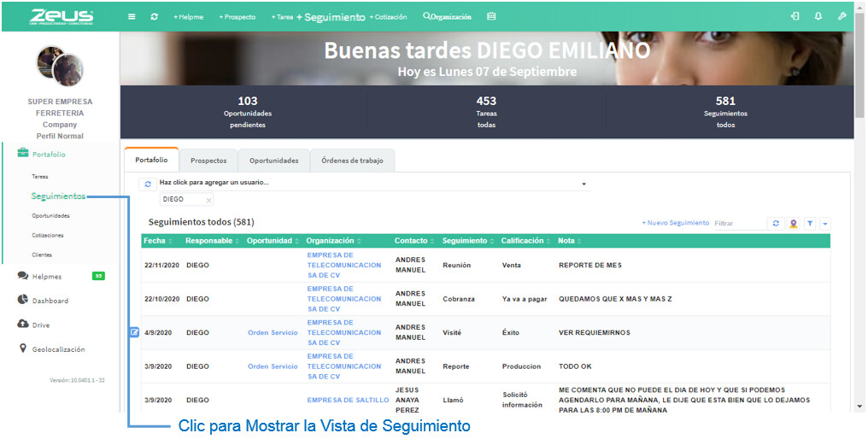This screenshot has height=439, width=868.
Task: Click the filter funnel icon
Action: pos(810,223)
